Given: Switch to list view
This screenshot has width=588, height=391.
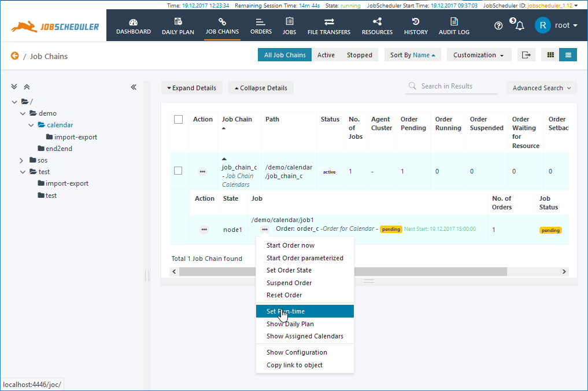Looking at the screenshot, I should coord(568,55).
